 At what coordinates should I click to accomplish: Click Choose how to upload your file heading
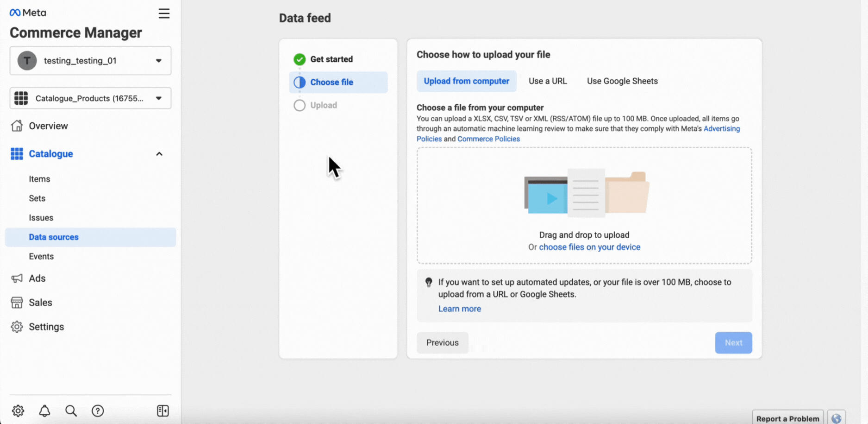point(483,55)
